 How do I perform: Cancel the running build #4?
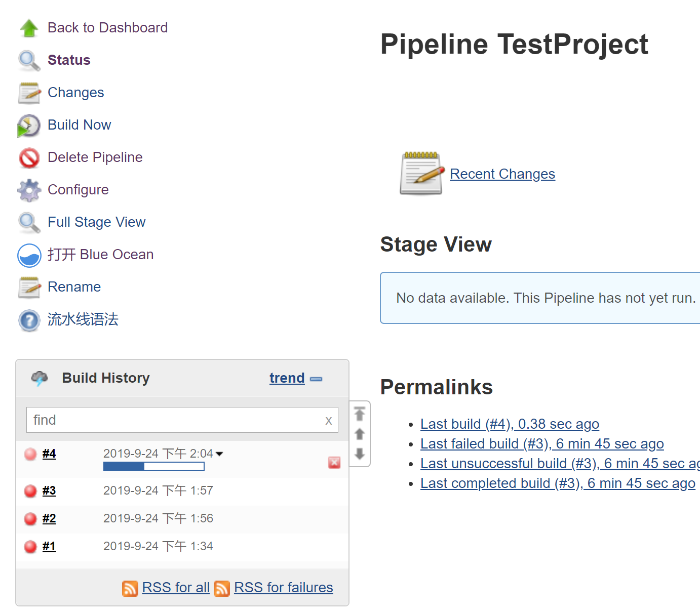(334, 462)
